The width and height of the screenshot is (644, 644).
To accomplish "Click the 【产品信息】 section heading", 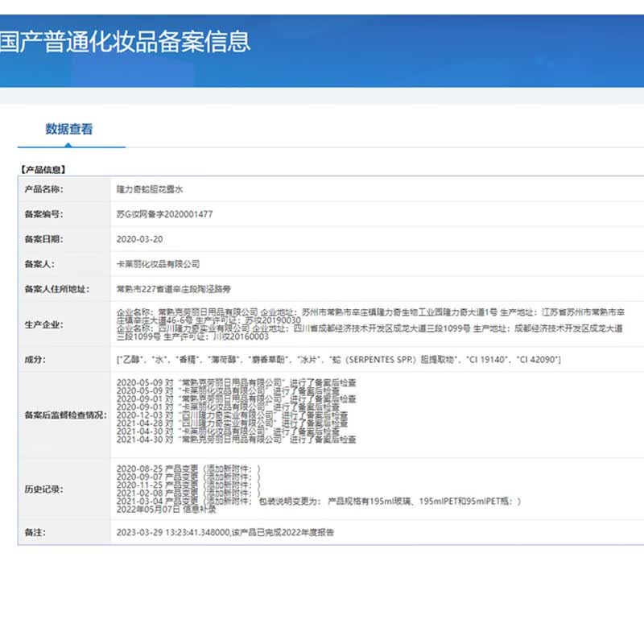I will [43, 170].
